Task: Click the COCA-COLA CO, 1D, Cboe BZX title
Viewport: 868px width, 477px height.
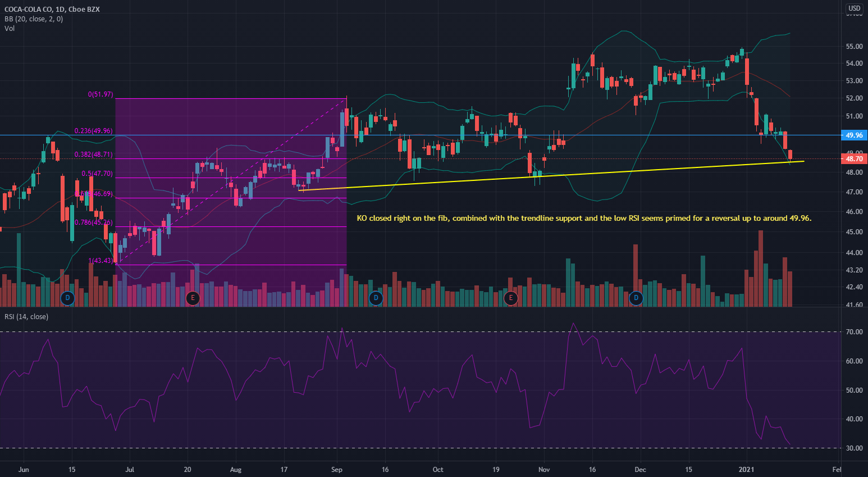Action: click(x=53, y=9)
